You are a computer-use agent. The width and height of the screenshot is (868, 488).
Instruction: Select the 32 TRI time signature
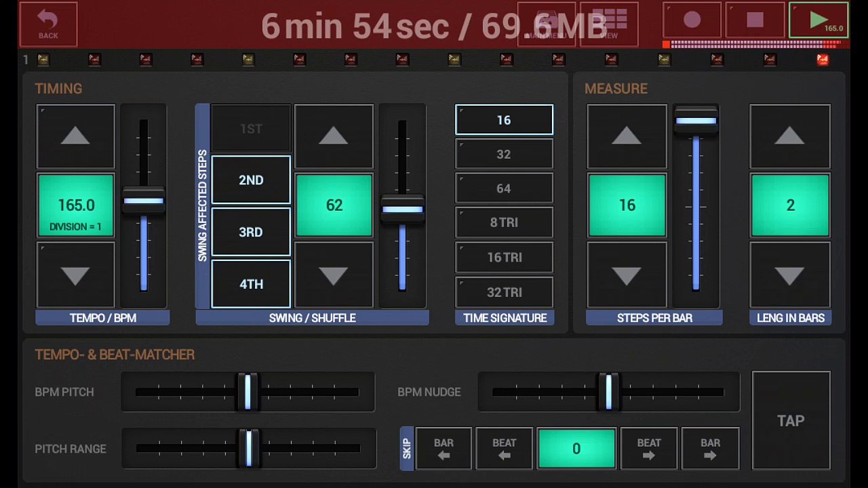(x=504, y=292)
